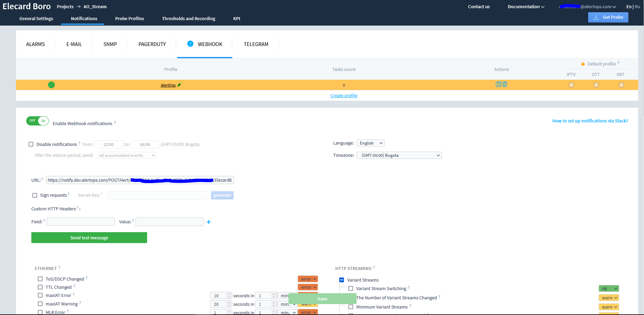Click the download icon on Get Probe
The width and height of the screenshot is (644, 315).
pyautogui.click(x=596, y=17)
